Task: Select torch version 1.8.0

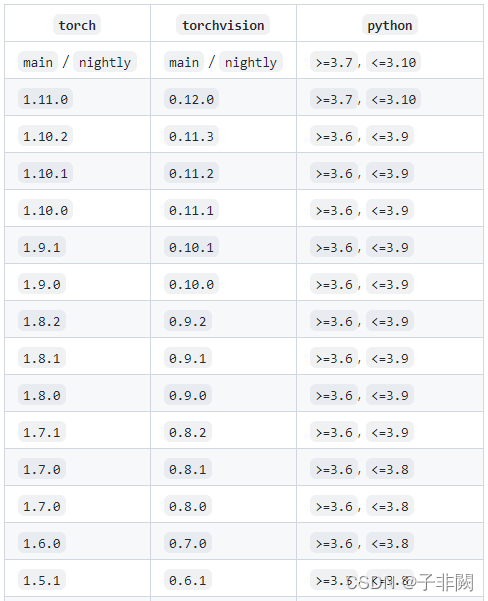Action: pos(42,395)
